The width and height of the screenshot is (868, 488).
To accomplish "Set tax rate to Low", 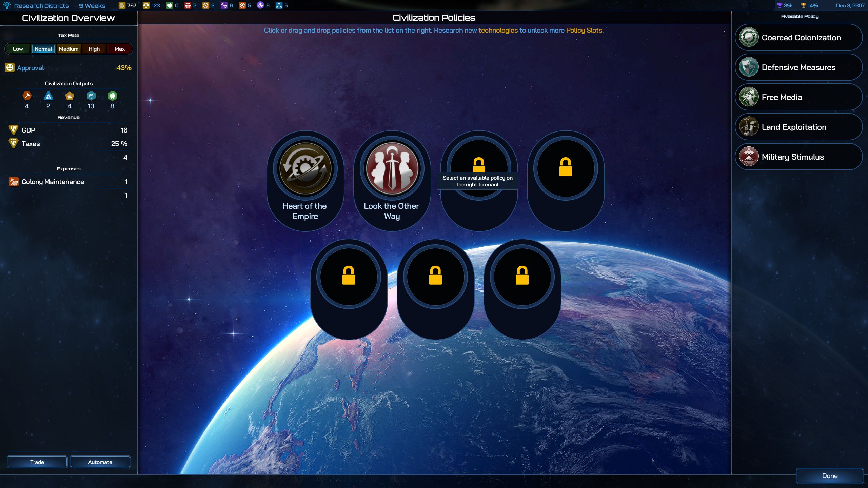I will pos(18,49).
